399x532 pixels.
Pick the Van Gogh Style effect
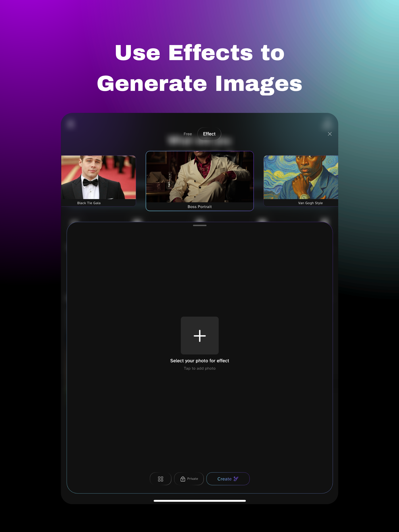301,181
